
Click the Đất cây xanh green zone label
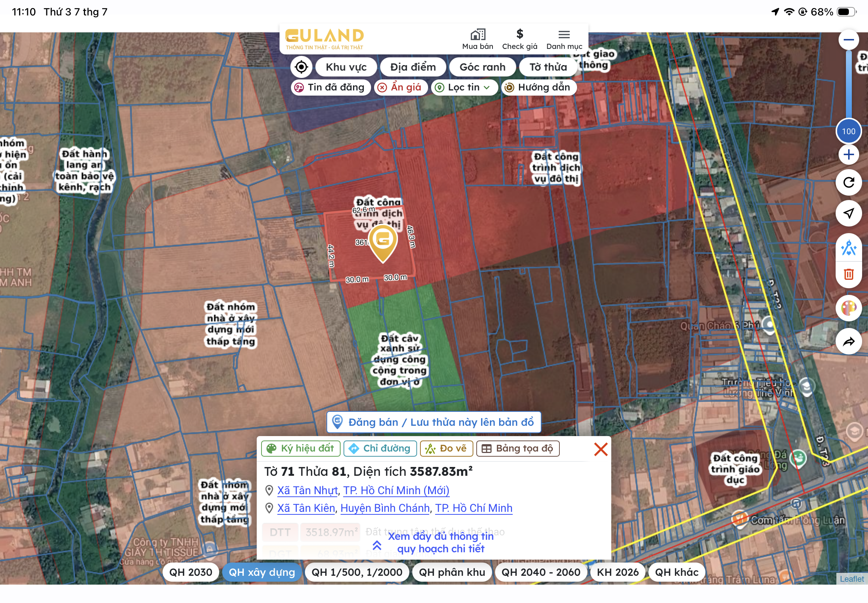(x=399, y=360)
